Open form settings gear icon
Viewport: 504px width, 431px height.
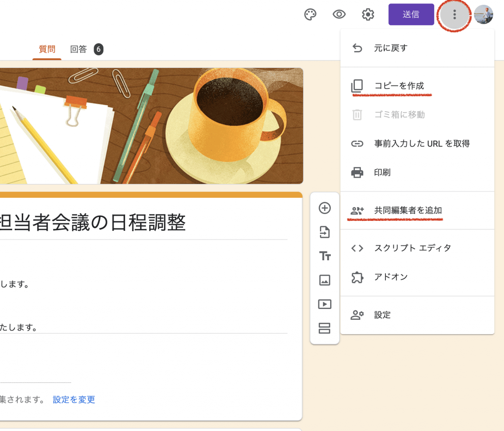tap(368, 15)
